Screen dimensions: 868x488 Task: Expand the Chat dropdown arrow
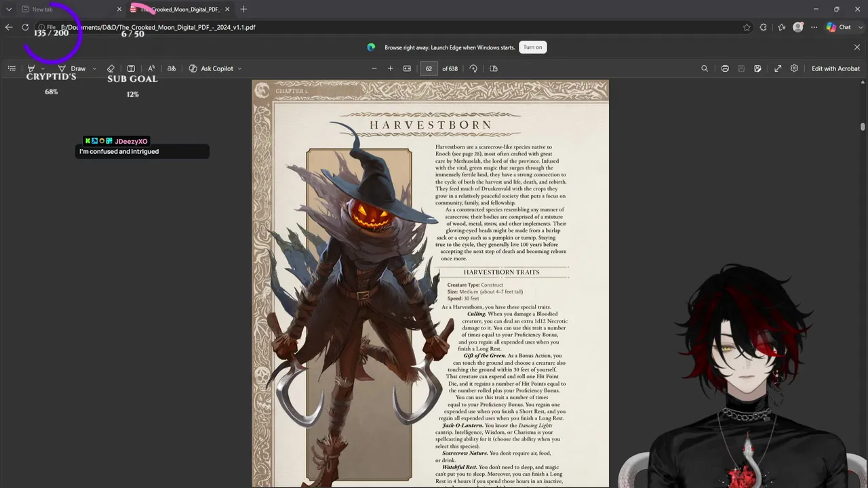tap(860, 27)
